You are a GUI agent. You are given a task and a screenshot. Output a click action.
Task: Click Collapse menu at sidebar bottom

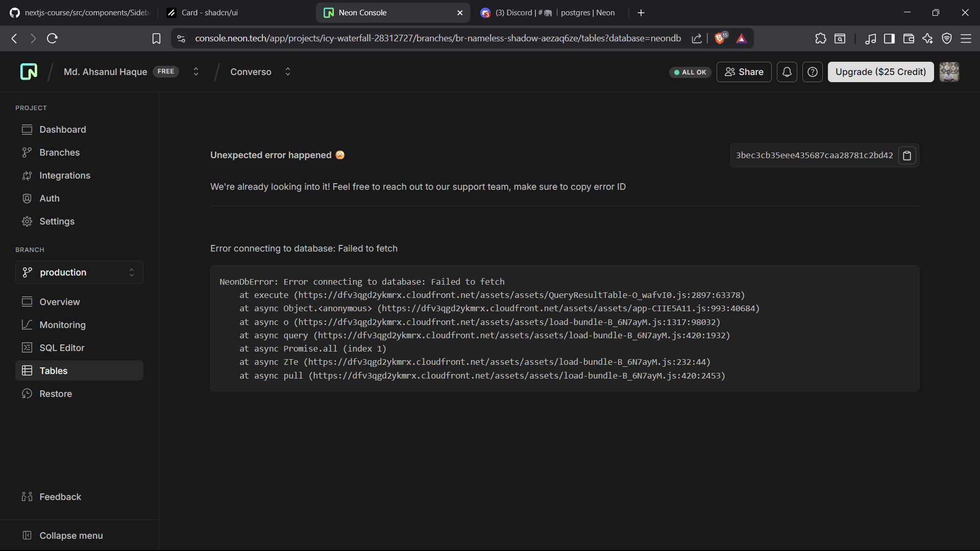(79, 536)
